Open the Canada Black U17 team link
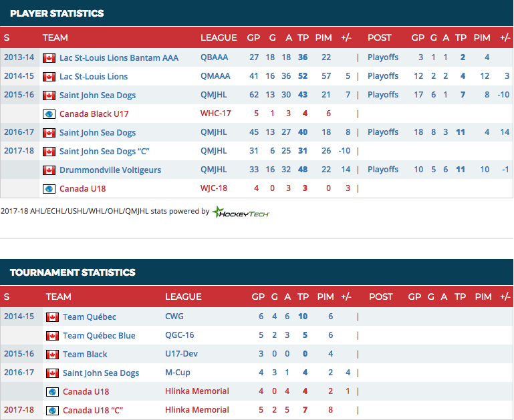Screen dimensions: 514x420 (x=94, y=114)
